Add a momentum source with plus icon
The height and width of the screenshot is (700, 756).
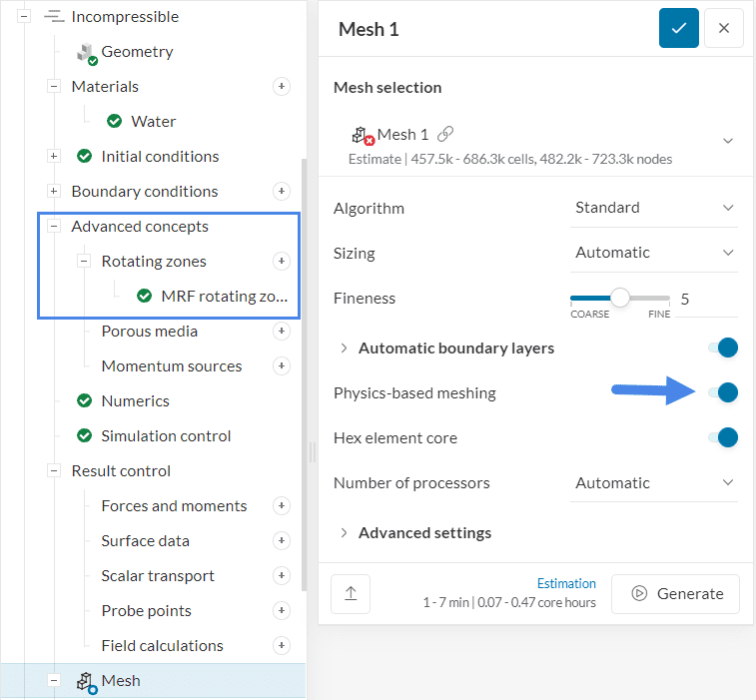[x=282, y=366]
